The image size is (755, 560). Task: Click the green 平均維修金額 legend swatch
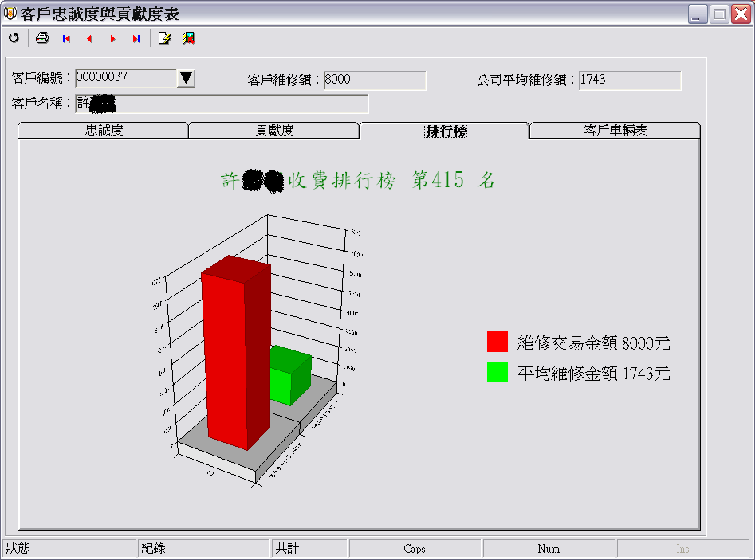pyautogui.click(x=497, y=372)
